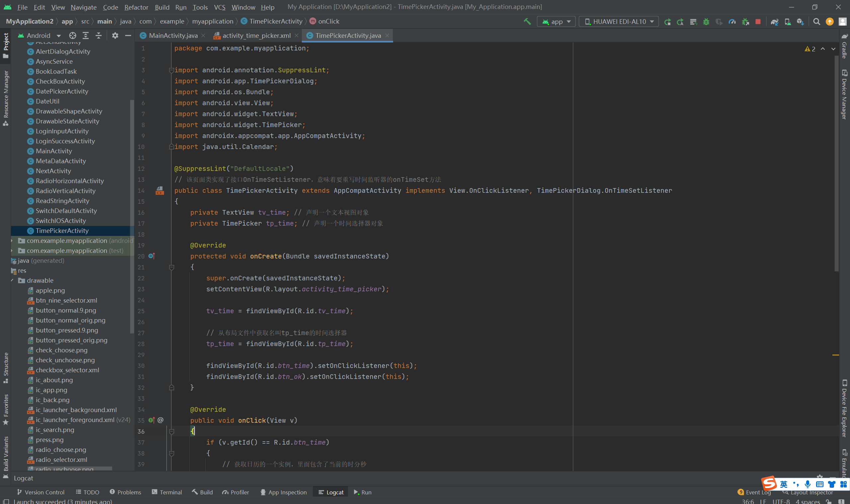The image size is (850, 504).
Task: Open the app run configuration dropdown
Action: coord(557,21)
